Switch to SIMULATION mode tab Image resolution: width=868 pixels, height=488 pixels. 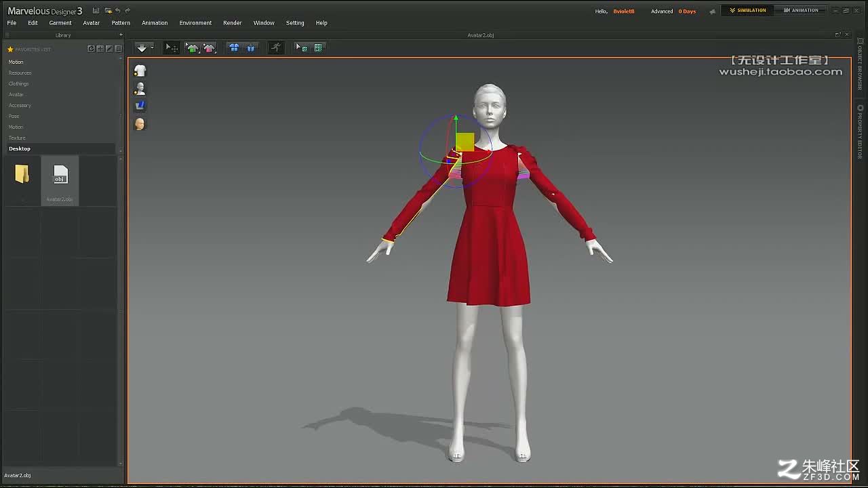coord(748,11)
